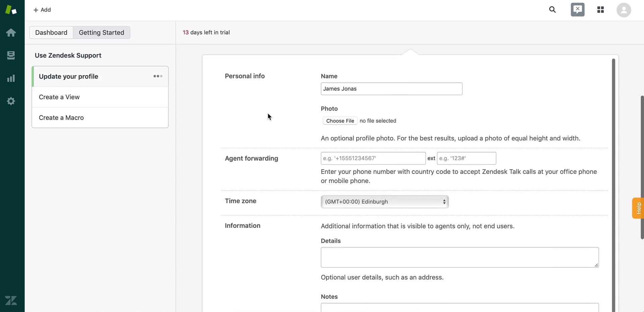
Task: Click the Zendesk logo at the sidebar top
Action: [x=11, y=10]
